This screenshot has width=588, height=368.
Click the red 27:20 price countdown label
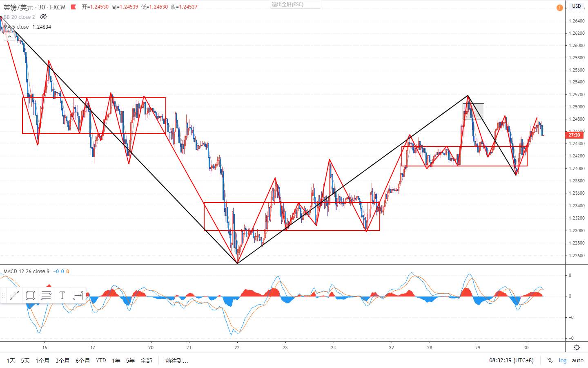[574, 135]
